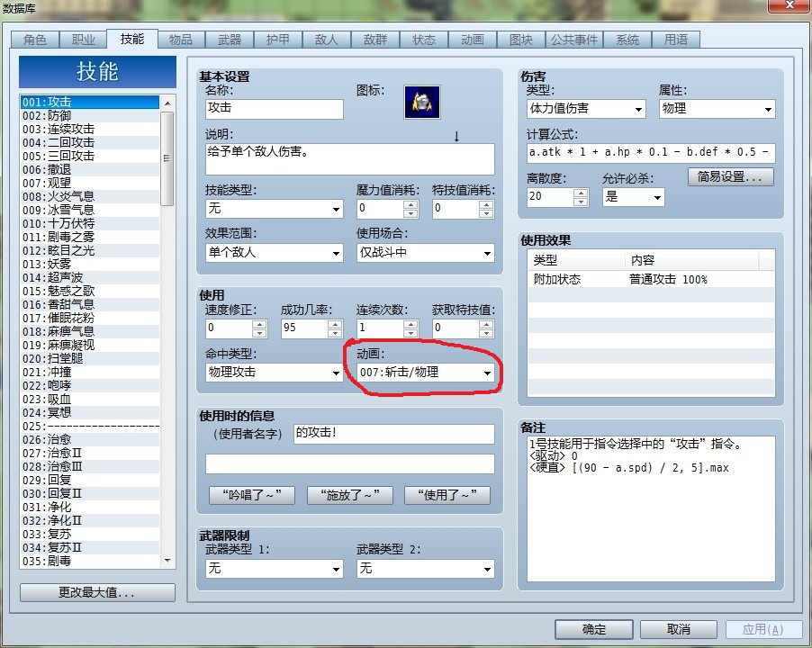Click the empty second usage message field
Image resolution: width=812 pixels, height=648 pixels.
point(350,464)
